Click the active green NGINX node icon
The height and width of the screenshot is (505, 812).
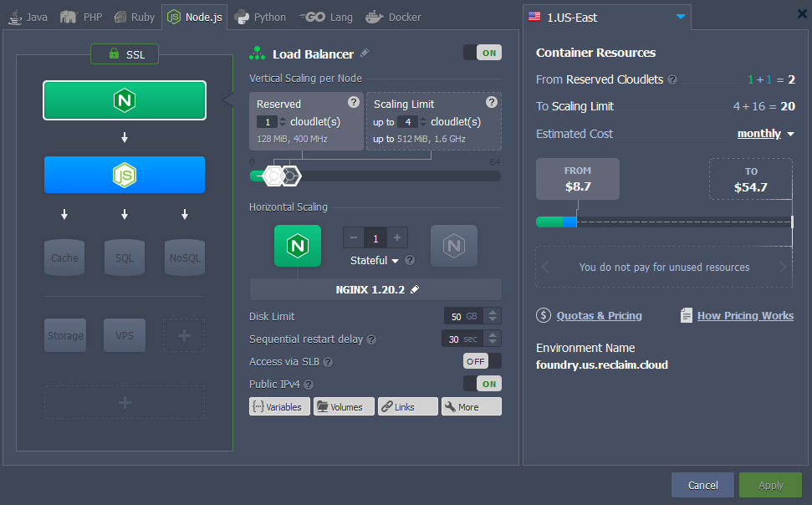(298, 246)
